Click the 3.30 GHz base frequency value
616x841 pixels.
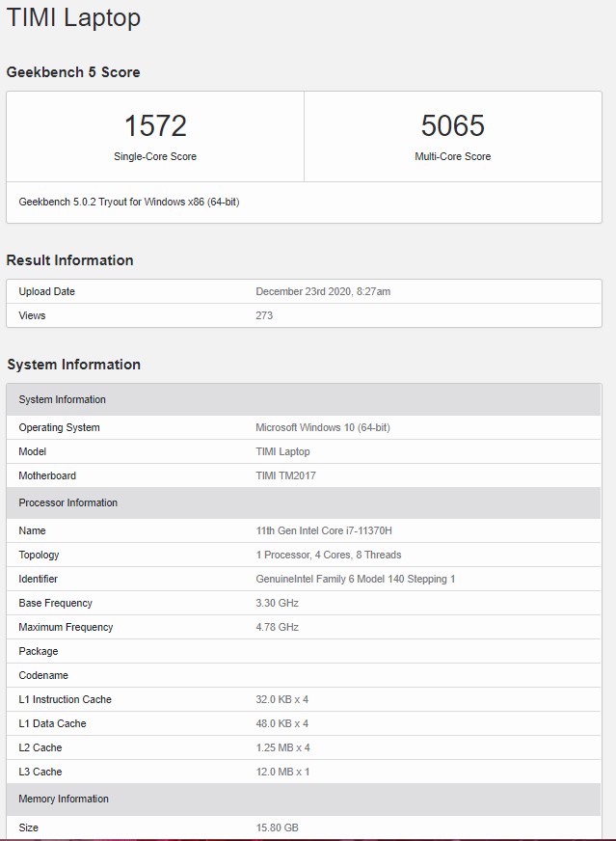(x=277, y=603)
